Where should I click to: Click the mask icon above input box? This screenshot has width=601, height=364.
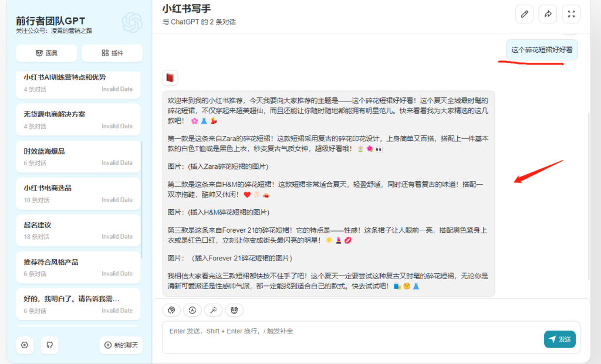click(234, 310)
